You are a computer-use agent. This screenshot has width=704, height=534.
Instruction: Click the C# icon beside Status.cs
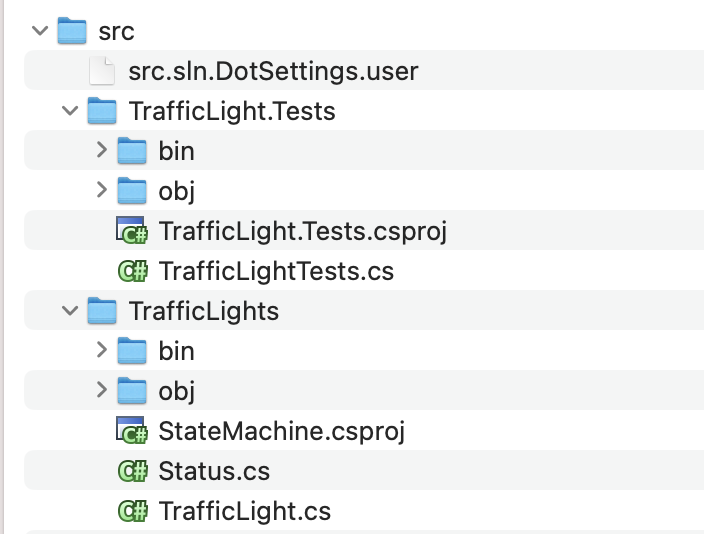[133, 471]
